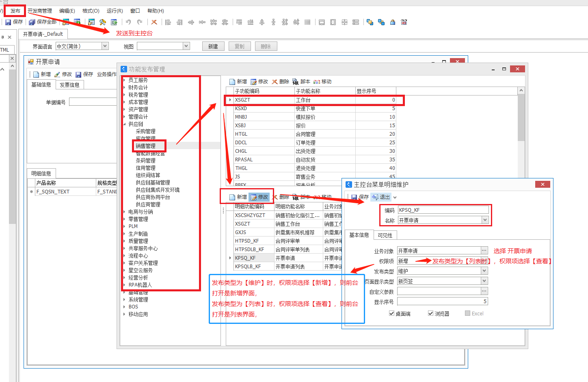The image size is (588, 382).
Task: Click the 退出 icon in 主控台菜单明细维护 dialog
Action: pos(378,197)
